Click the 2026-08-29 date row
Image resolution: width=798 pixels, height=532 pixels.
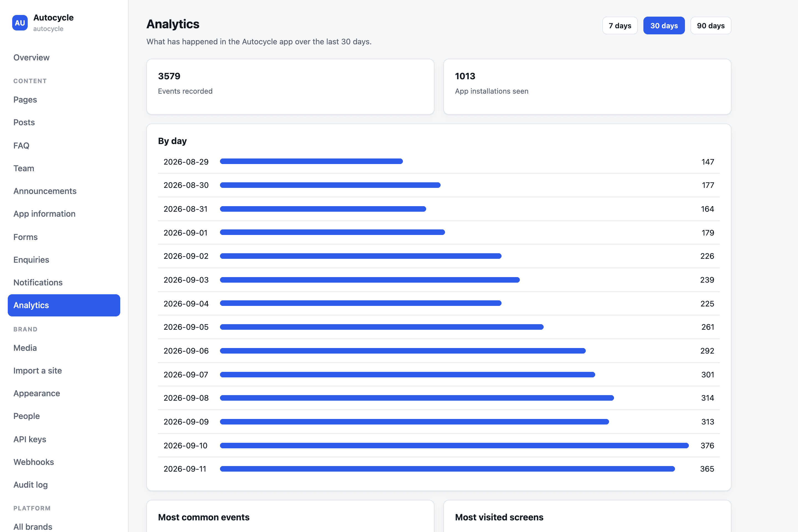(x=439, y=162)
